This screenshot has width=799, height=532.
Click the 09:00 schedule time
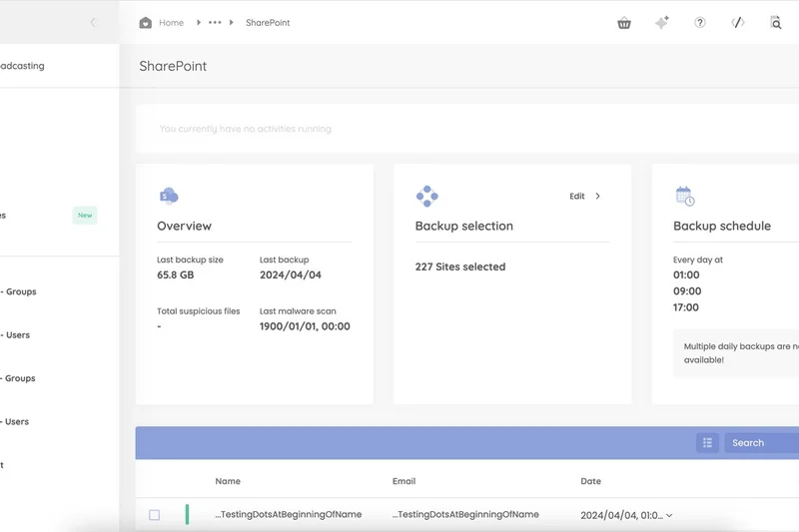687,291
